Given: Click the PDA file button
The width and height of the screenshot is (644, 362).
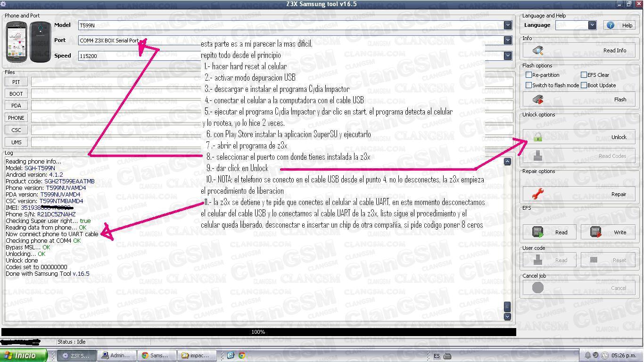Looking at the screenshot, I should point(16,106).
